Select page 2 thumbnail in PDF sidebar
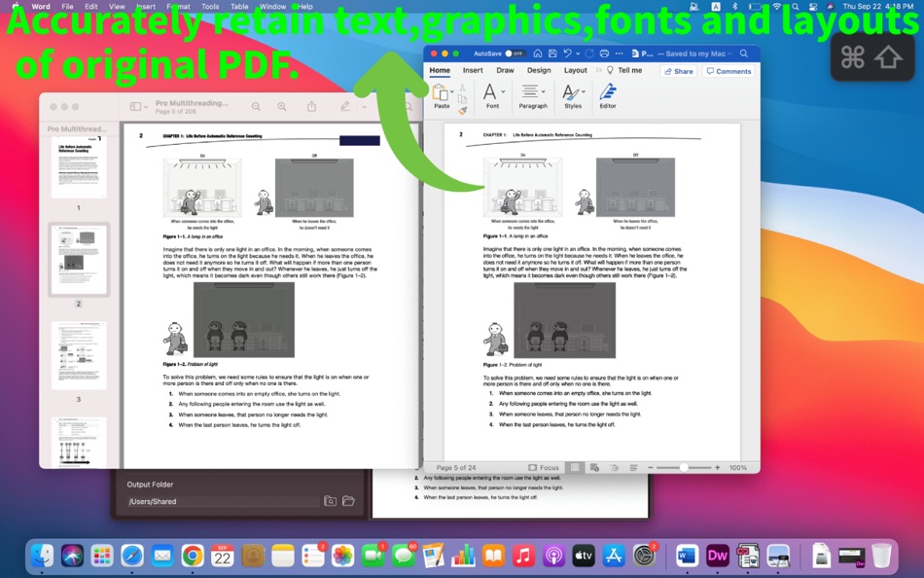Viewport: 924px width, 578px height. (79, 260)
